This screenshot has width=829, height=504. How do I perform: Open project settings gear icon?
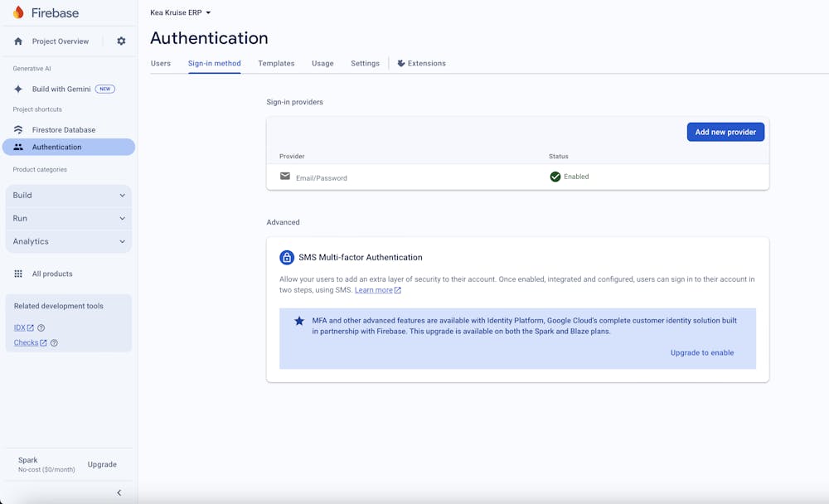(x=121, y=41)
